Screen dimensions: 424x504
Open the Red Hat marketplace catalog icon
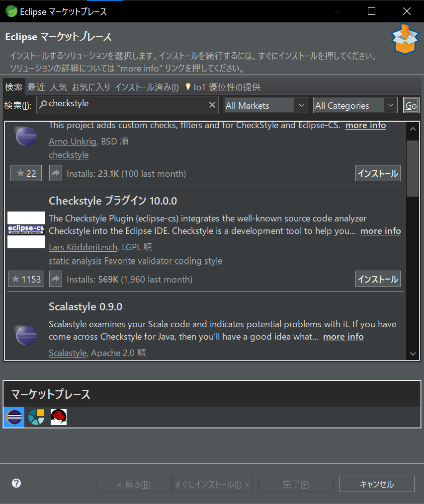[58, 417]
